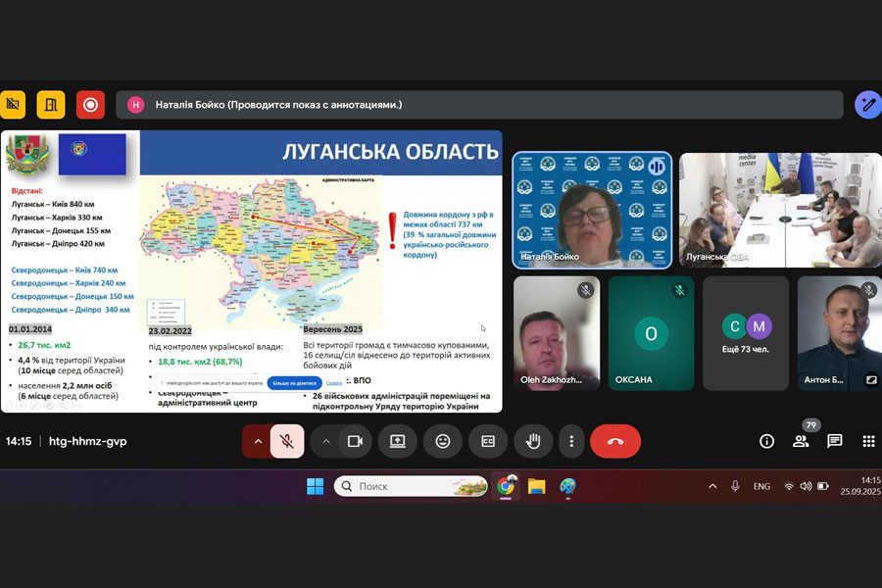Select Антон Б. video tile
882x588 pixels.
840,333
